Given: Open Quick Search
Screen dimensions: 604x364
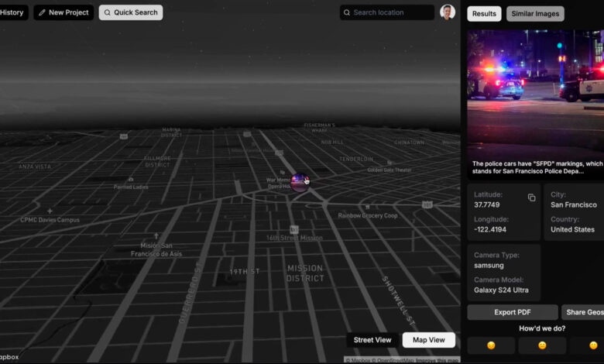Looking at the screenshot, I should pos(131,12).
